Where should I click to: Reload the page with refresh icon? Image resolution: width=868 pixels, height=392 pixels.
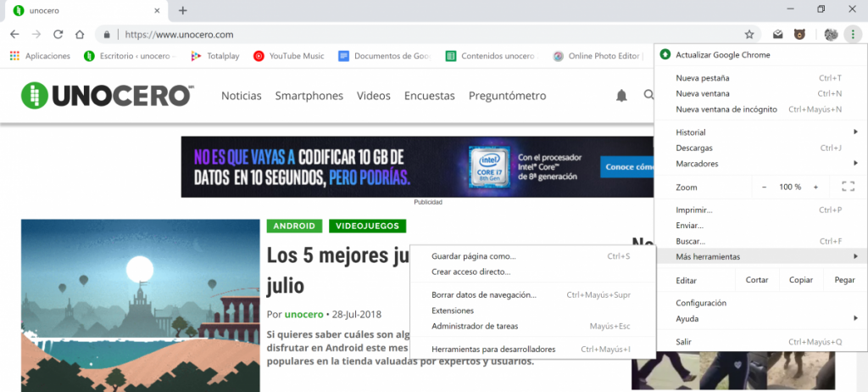(x=58, y=35)
